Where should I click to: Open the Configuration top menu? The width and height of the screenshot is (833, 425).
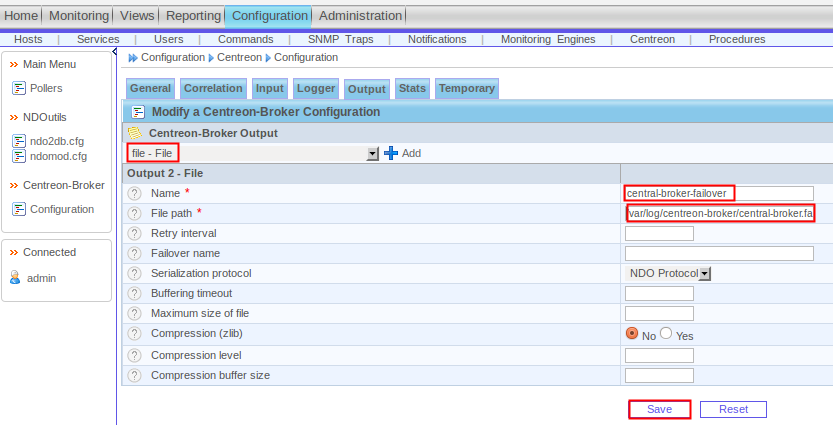pyautogui.click(x=269, y=16)
